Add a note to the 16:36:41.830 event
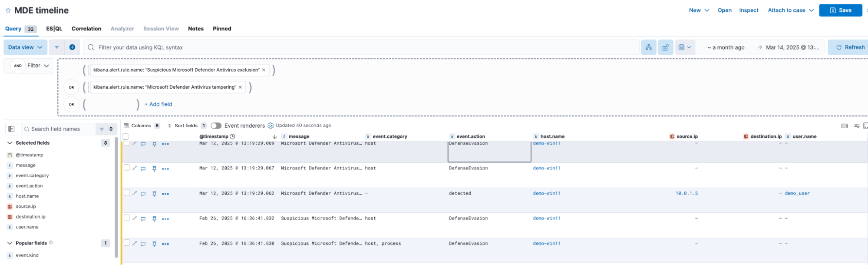Screen dimensions: 868x265 [x=143, y=244]
